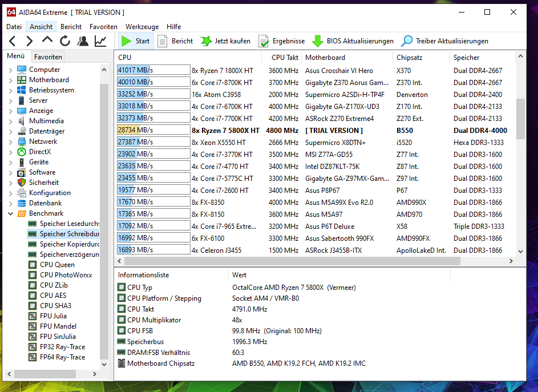The height and width of the screenshot is (392, 538).
Task: Select the DirectX icon in tree
Action: coord(22,152)
